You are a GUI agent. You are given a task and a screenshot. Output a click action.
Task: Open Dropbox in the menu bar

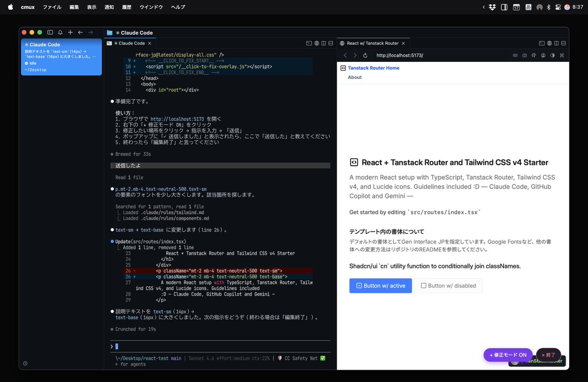(x=492, y=7)
